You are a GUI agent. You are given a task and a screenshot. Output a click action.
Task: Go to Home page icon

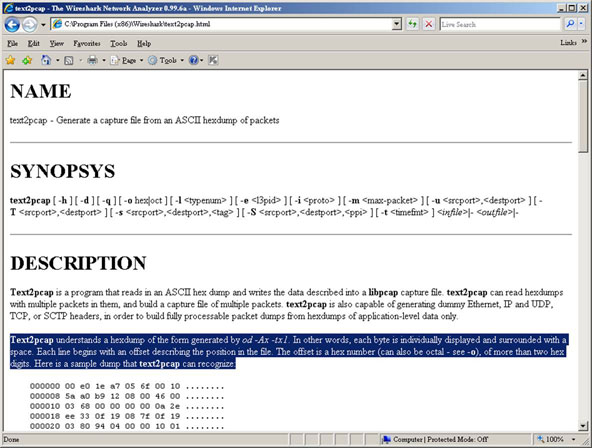tap(46, 60)
